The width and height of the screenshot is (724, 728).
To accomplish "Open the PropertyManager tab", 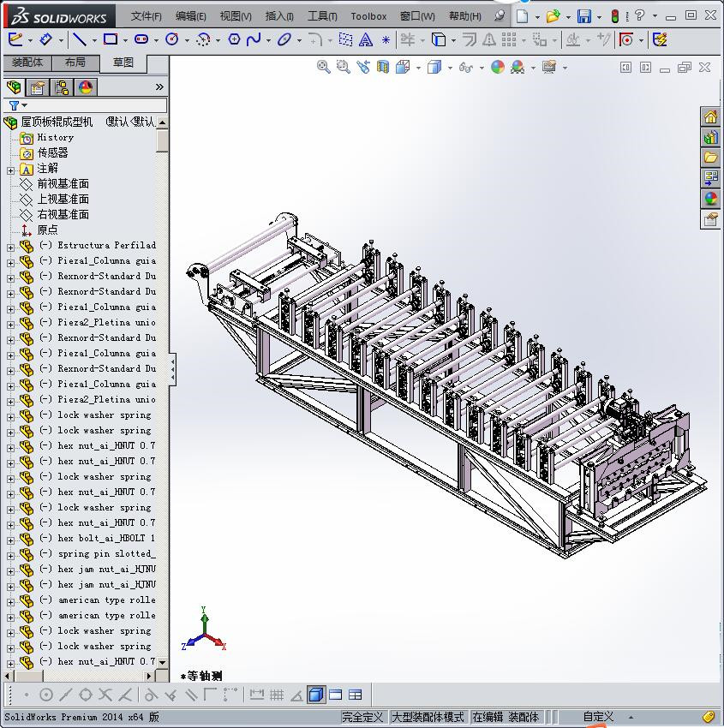I will [x=38, y=87].
